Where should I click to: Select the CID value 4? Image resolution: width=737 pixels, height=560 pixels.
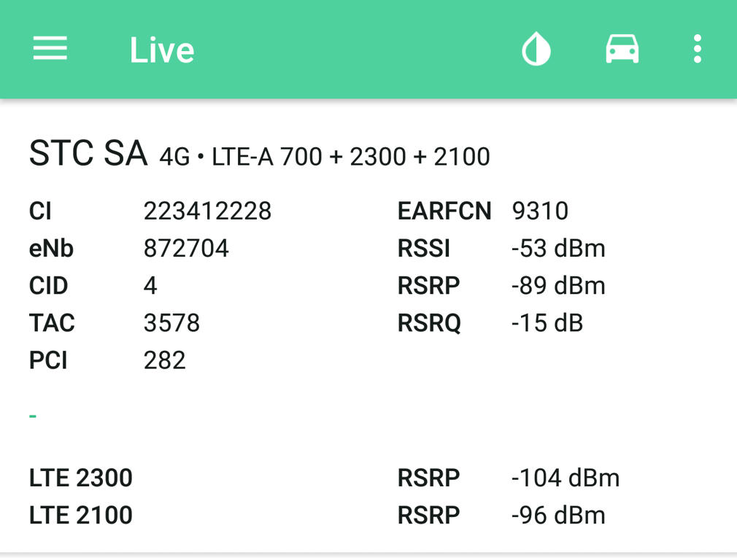click(x=150, y=285)
